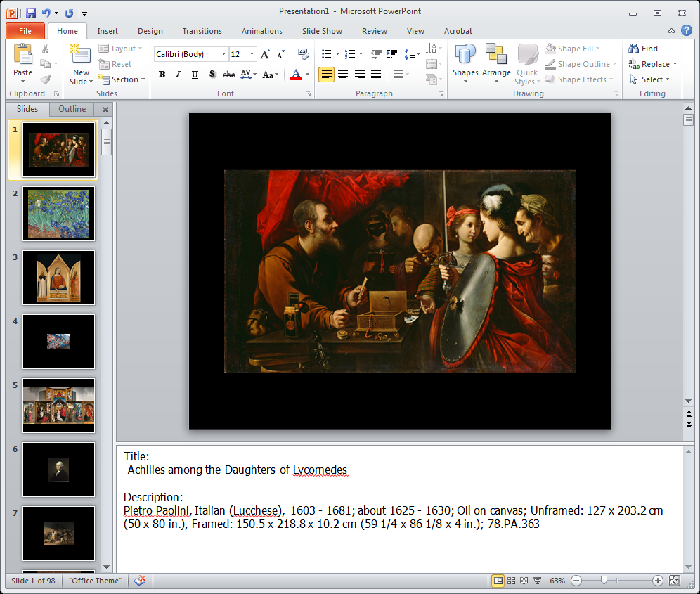Click the zoom slider handle

pyautogui.click(x=603, y=581)
